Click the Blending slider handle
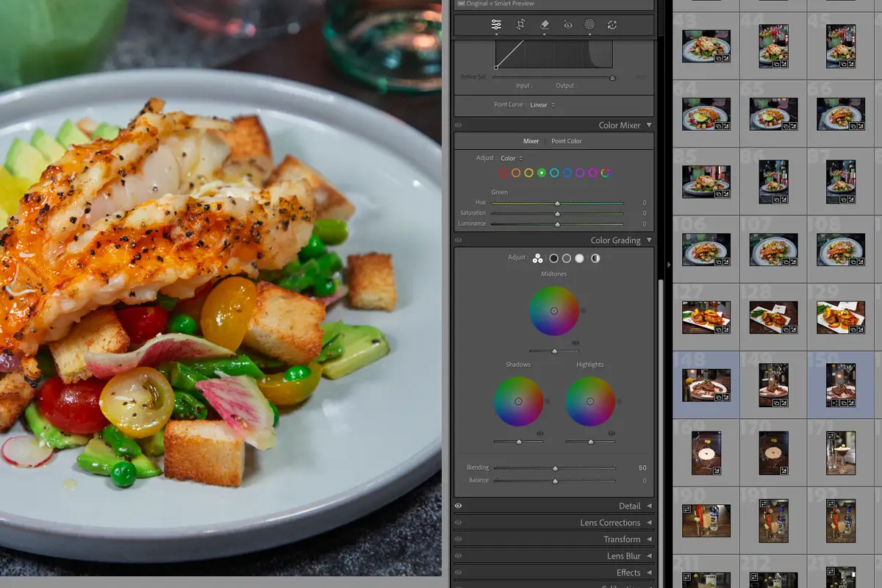This screenshot has height=588, width=882. click(555, 467)
